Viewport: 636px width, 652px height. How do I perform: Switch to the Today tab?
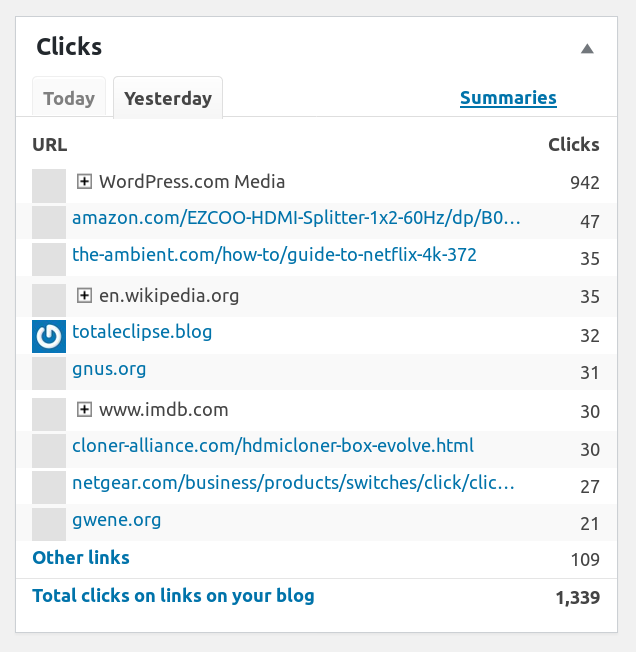[x=69, y=99]
